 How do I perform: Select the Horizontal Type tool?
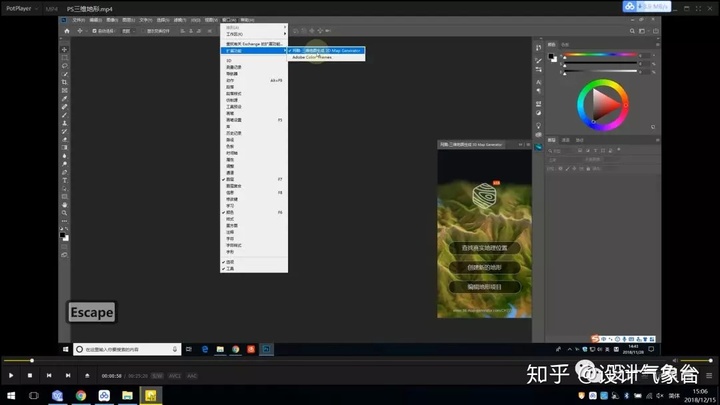(x=64, y=180)
